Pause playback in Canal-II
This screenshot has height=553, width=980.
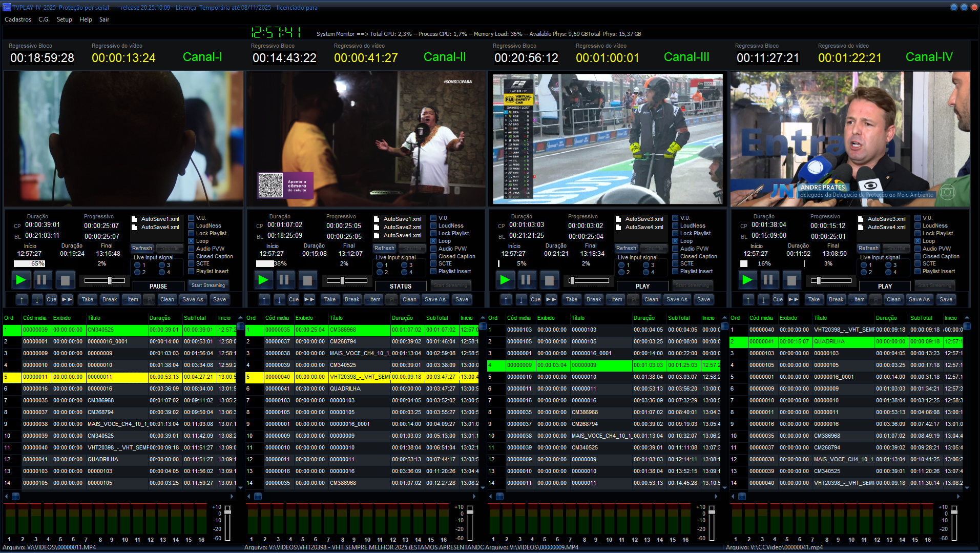tap(284, 280)
